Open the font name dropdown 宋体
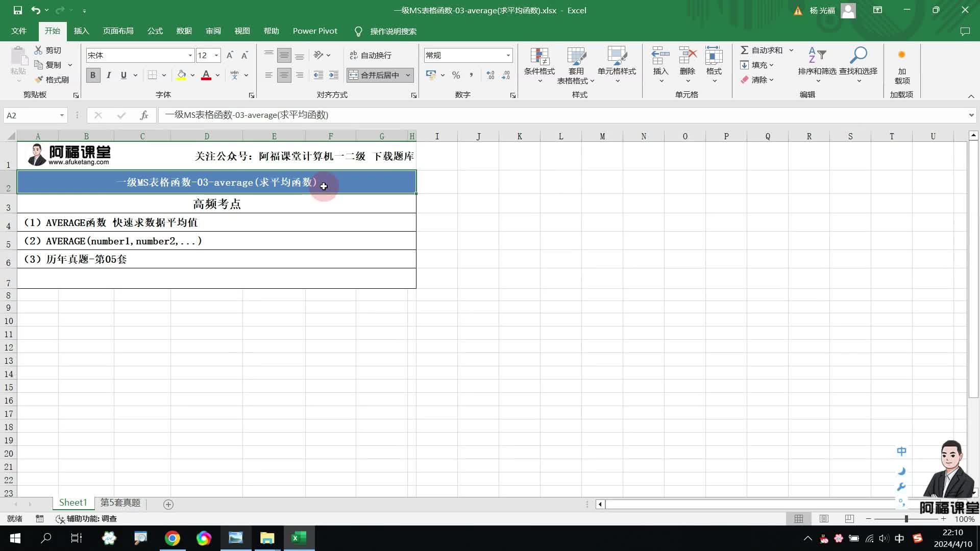 click(190, 55)
